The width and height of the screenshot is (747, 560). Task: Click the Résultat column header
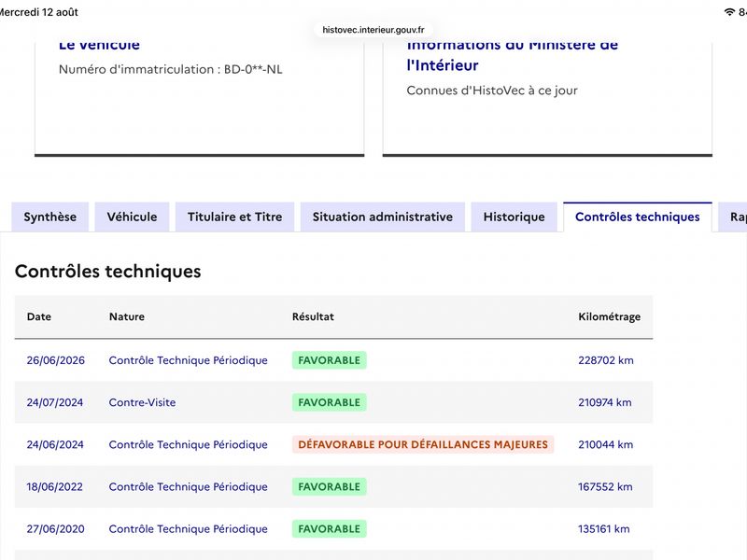313,316
